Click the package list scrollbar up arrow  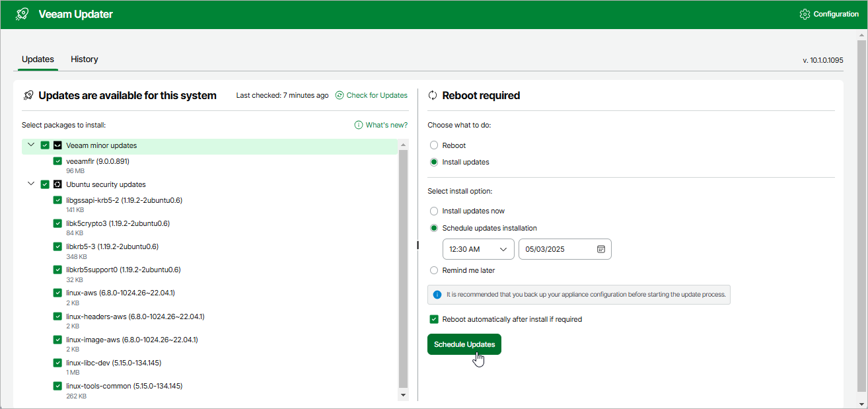(x=404, y=145)
